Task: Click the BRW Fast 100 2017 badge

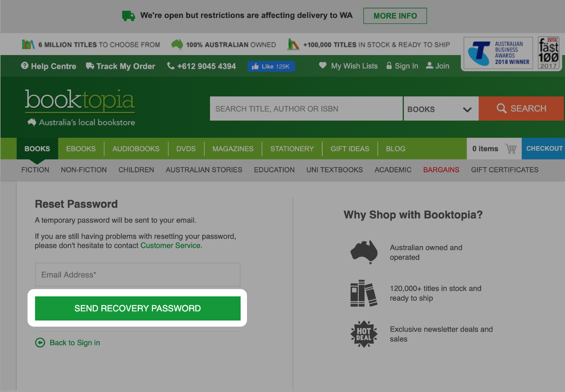Action: coord(549,53)
